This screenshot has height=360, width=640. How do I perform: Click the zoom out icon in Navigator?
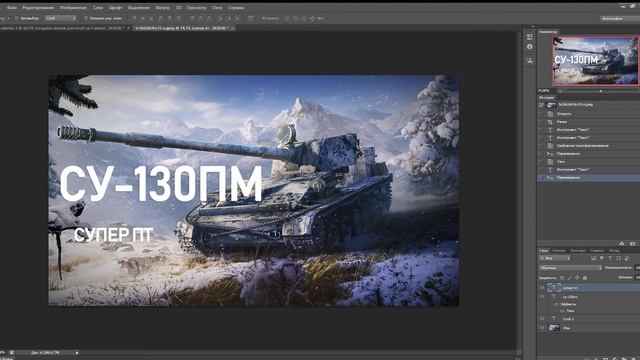[560, 91]
